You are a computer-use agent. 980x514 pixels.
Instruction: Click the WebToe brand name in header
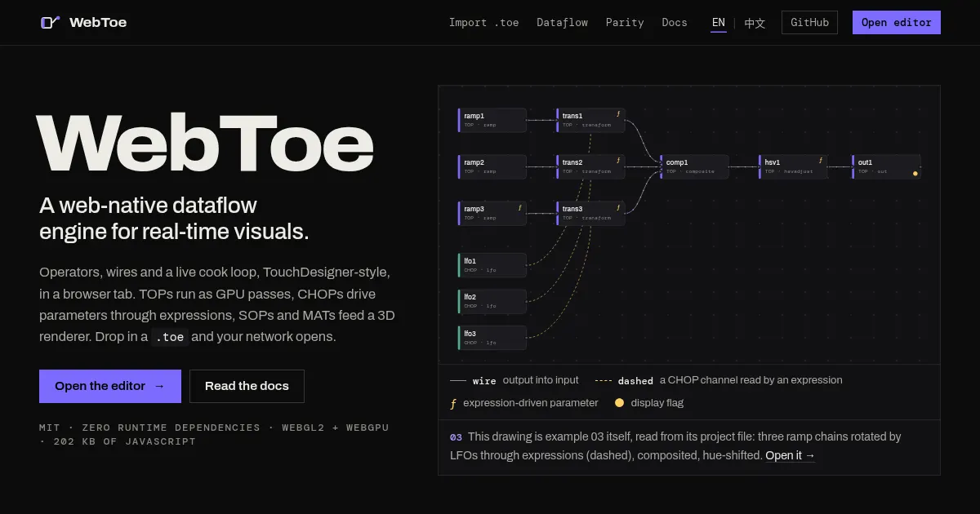point(98,22)
